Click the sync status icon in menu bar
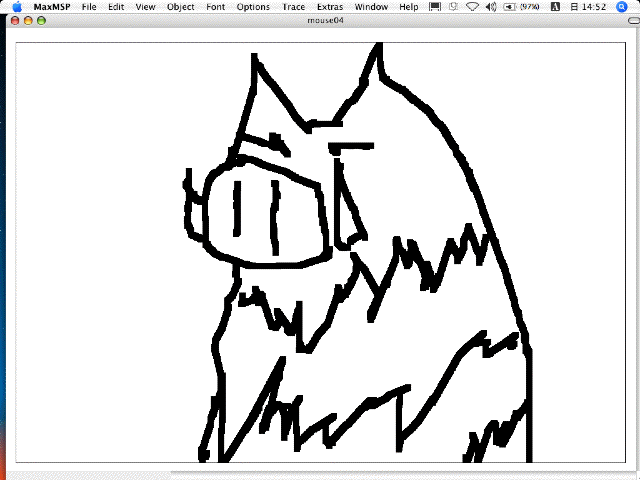This screenshot has width=640, height=480. pyautogui.click(x=453, y=7)
